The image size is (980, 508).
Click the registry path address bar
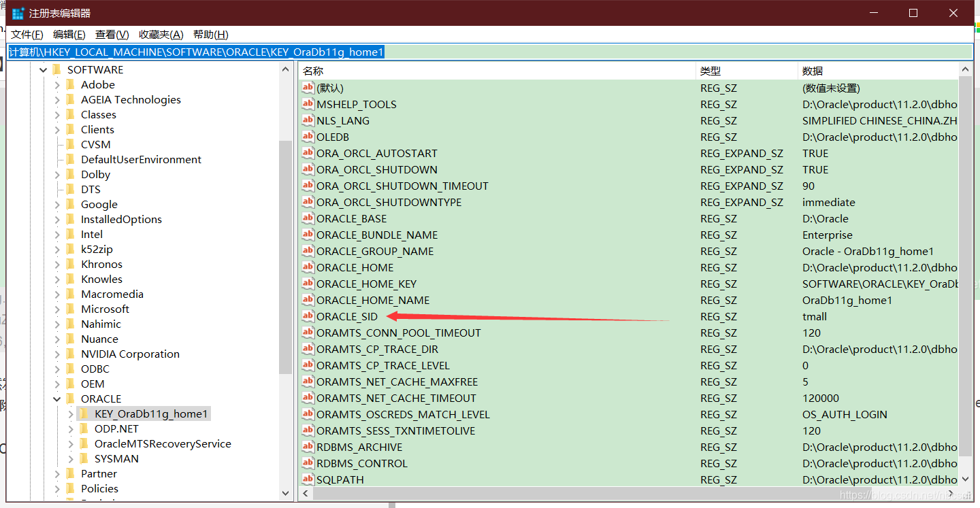(x=490, y=52)
